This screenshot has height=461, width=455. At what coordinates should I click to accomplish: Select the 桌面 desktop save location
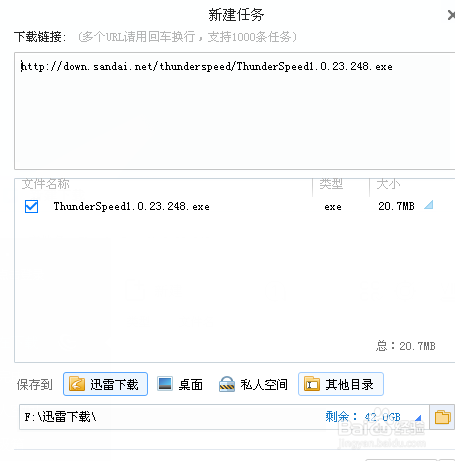(180, 384)
